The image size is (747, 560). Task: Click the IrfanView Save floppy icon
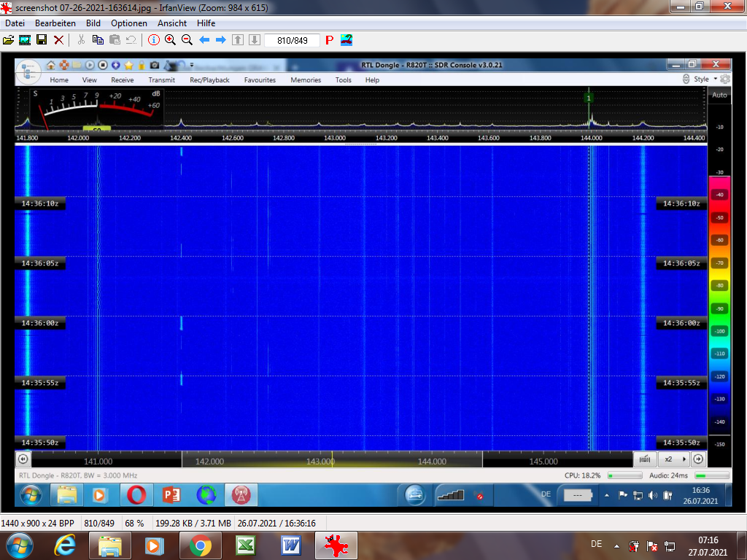pyautogui.click(x=42, y=40)
